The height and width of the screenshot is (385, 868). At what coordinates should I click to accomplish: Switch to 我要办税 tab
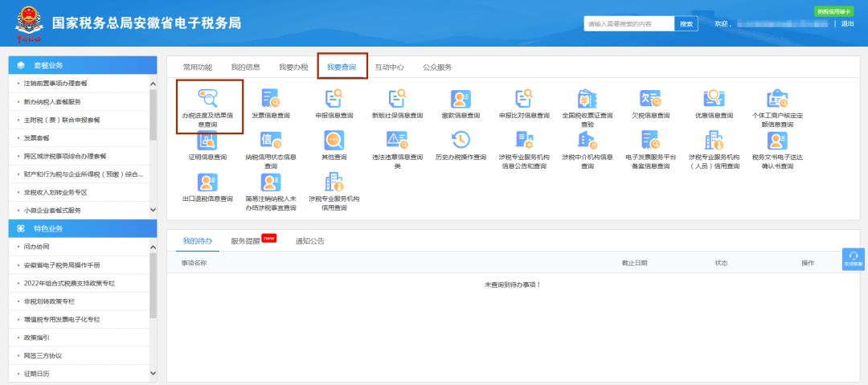[x=293, y=67]
